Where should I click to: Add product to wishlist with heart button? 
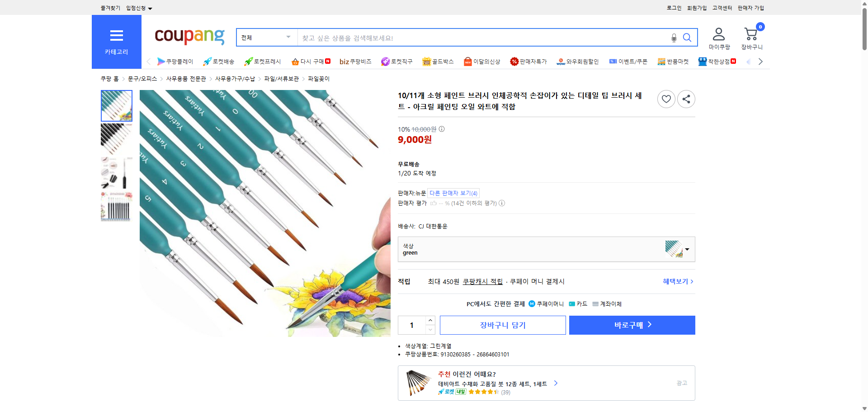pos(666,99)
